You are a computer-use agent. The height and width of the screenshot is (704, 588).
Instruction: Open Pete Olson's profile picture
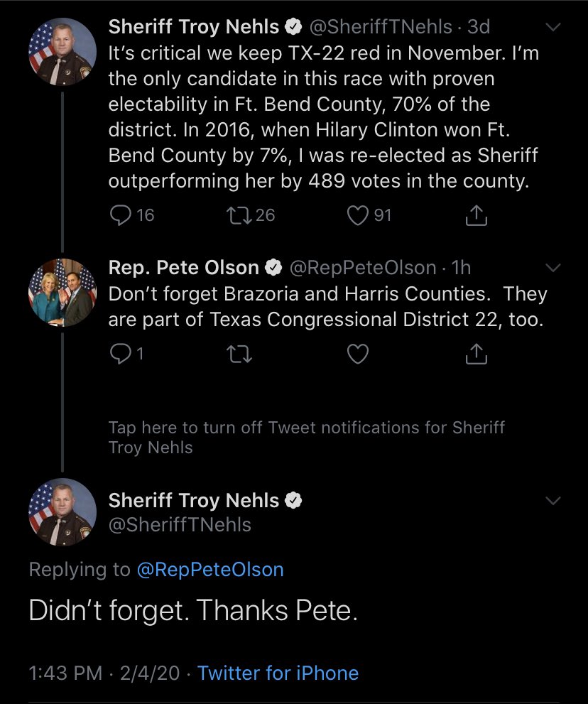point(62,291)
